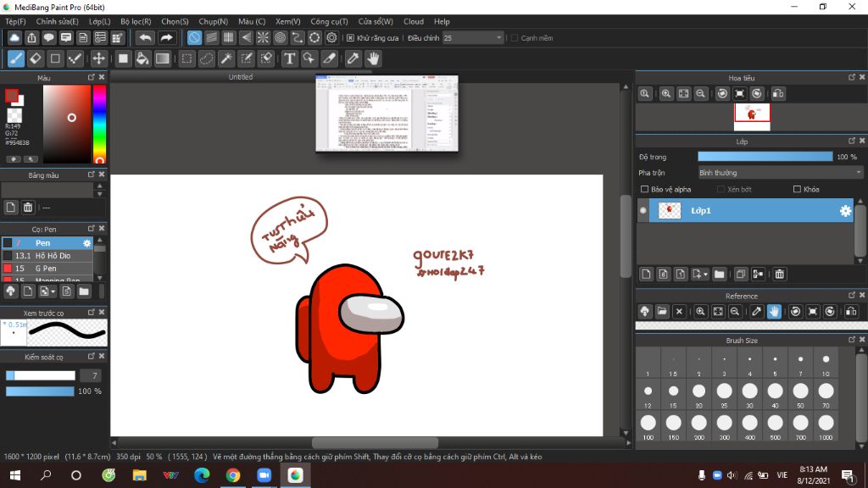Click the Undo arrow
The height and width of the screenshot is (488, 868).
tap(145, 37)
